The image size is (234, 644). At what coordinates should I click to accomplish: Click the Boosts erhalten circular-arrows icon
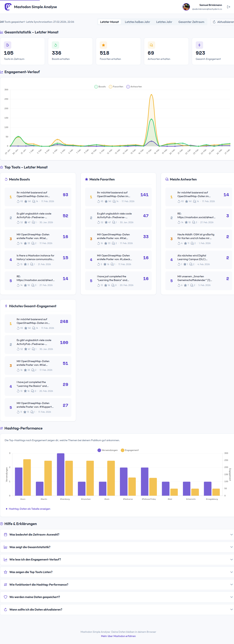coord(55,45)
